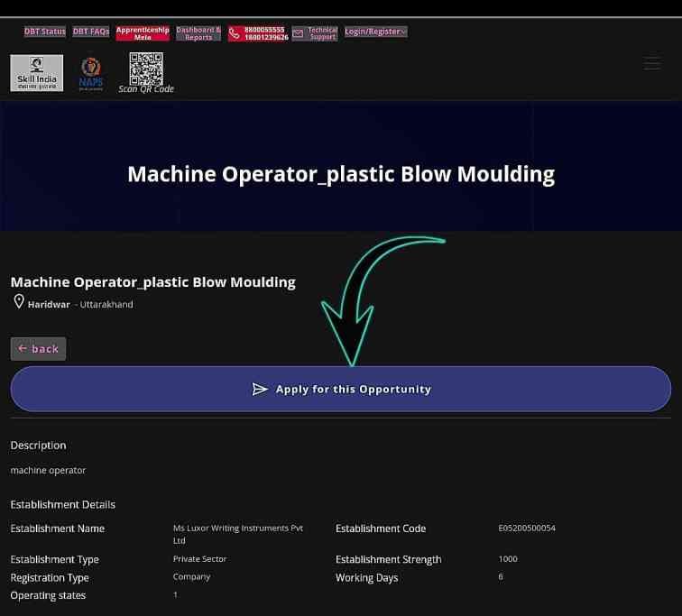
Task: Open the Apprenticeship Mela page
Action: click(143, 33)
